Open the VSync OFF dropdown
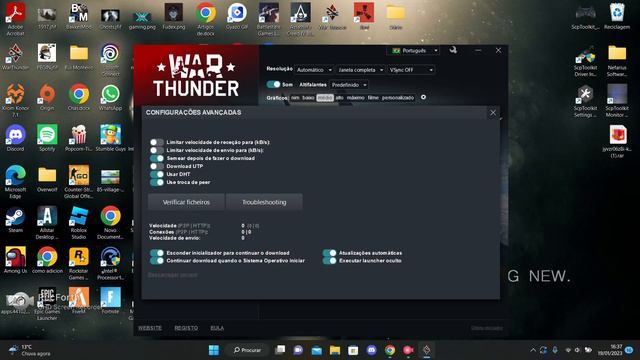640x360 pixels. coord(411,70)
